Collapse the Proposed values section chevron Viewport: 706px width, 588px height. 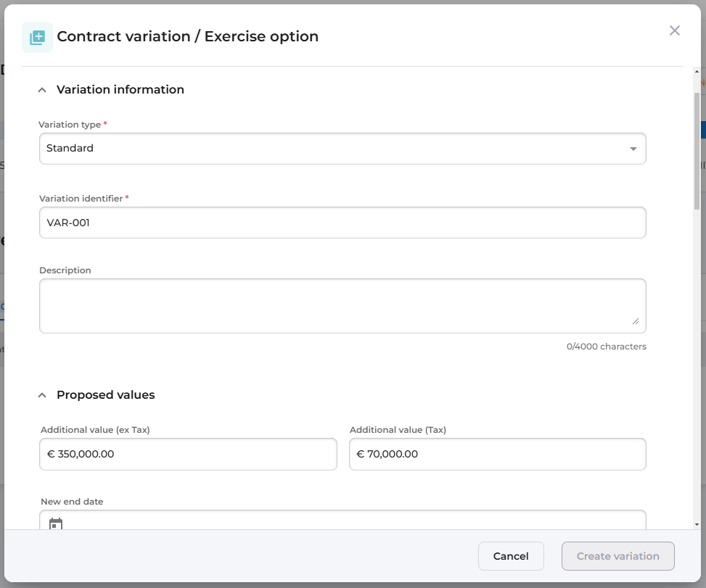pos(42,395)
